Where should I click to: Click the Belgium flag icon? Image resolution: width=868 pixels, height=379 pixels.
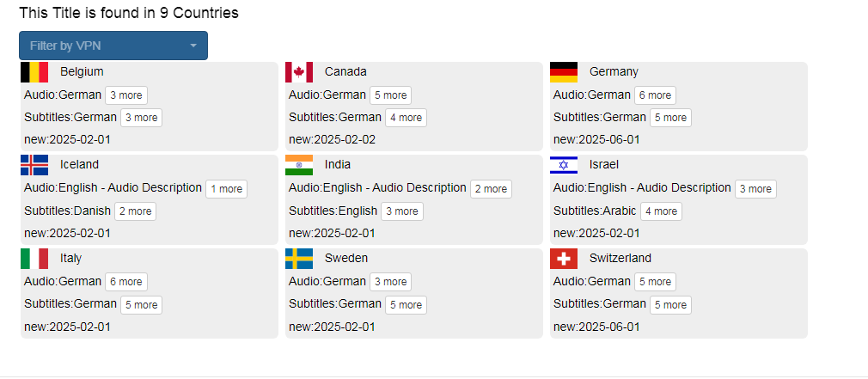click(x=34, y=72)
